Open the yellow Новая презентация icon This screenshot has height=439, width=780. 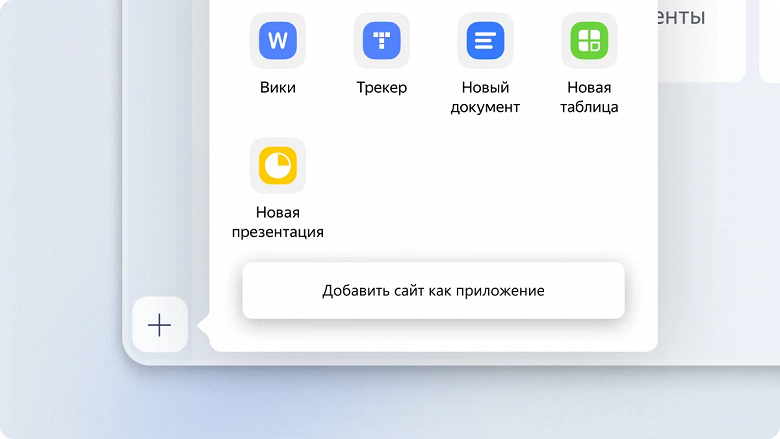278,165
